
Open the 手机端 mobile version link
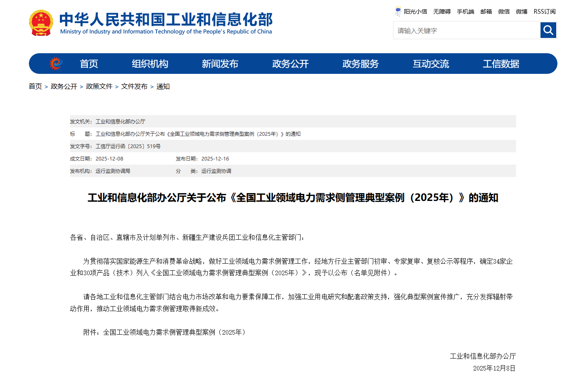point(465,12)
